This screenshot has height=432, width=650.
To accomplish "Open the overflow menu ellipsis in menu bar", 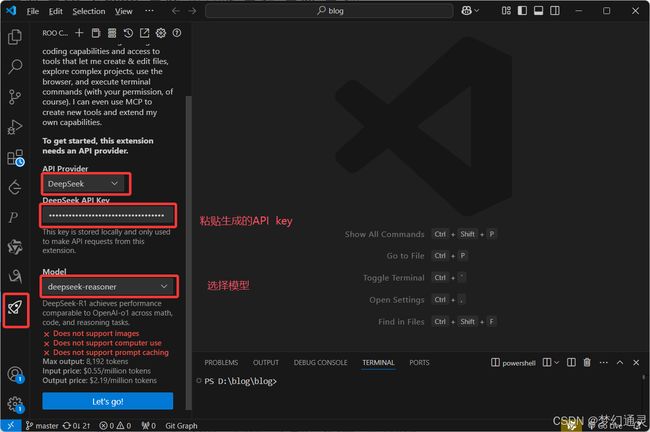I will (x=149, y=11).
